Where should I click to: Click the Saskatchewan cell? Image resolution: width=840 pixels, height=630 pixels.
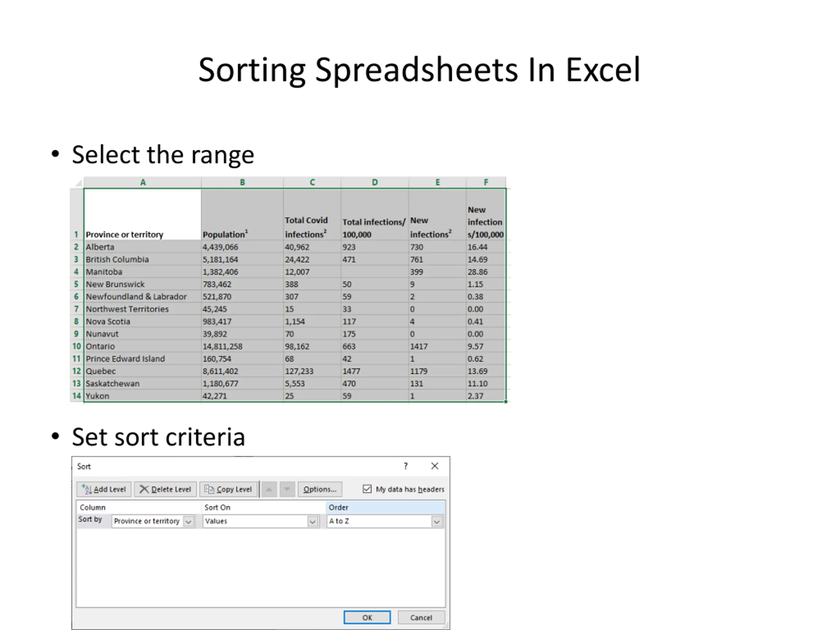pyautogui.click(x=143, y=384)
